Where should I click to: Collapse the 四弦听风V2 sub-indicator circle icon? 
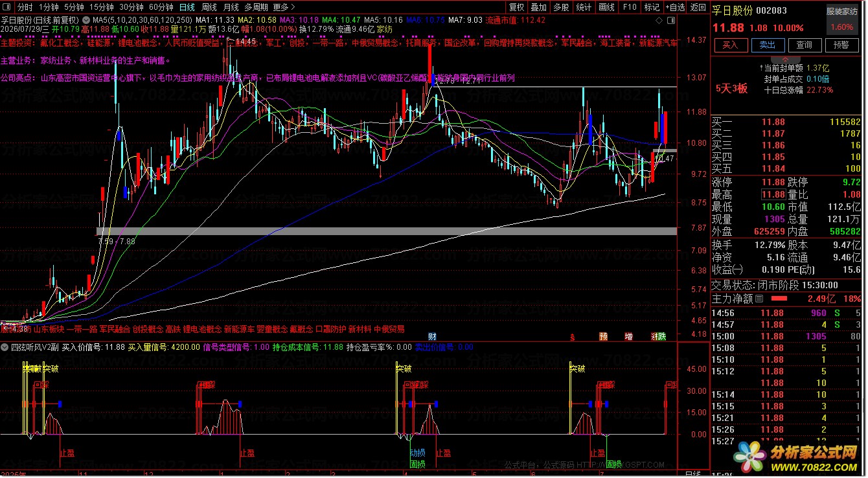6,347
